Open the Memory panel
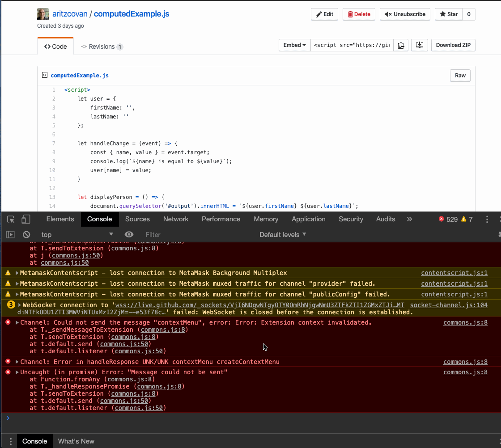Screen dimensions: 501x448 point(266,219)
